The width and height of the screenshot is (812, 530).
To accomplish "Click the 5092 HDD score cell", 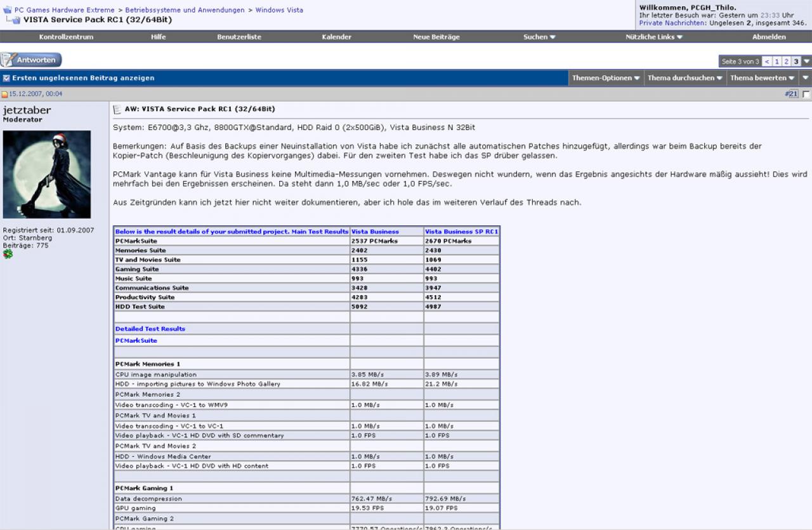I will pyautogui.click(x=387, y=307).
